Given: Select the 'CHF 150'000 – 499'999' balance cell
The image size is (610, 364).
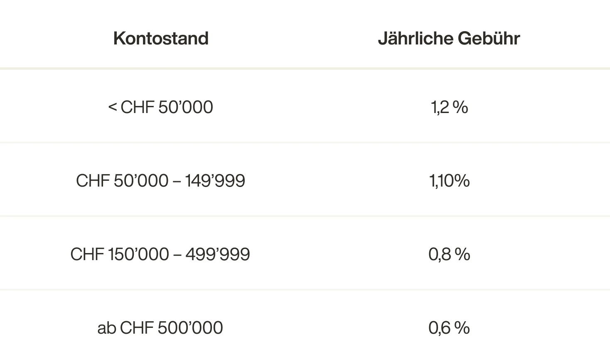Looking at the screenshot, I should click(x=160, y=254).
